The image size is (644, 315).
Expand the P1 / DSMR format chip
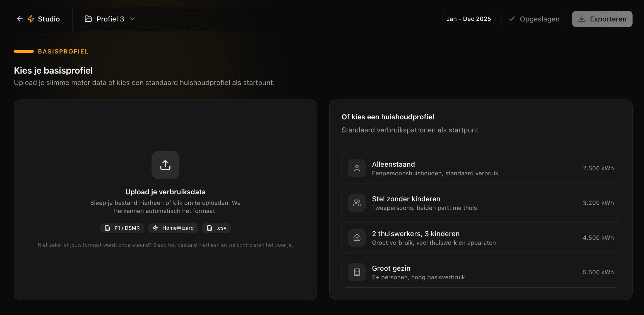tap(122, 228)
